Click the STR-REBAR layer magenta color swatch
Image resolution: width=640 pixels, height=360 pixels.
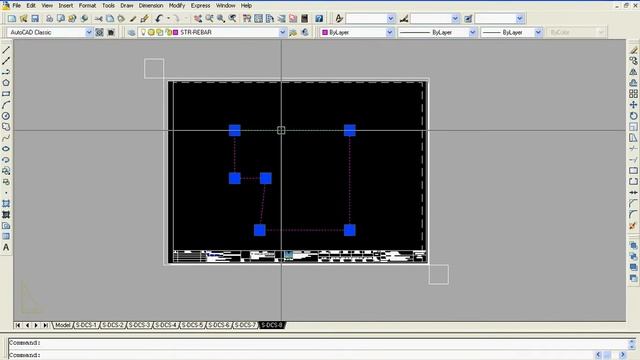(x=176, y=32)
